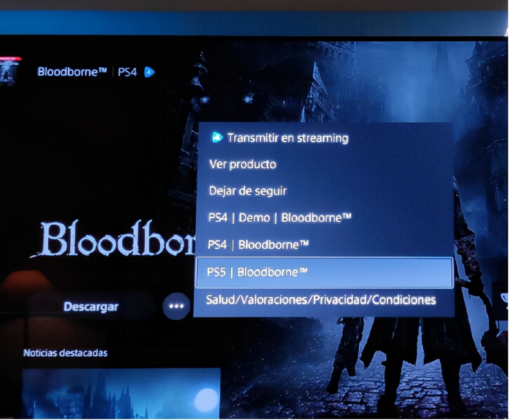Click the PS4 platform label in the header
This screenshot has width=509, height=420.
(x=127, y=72)
